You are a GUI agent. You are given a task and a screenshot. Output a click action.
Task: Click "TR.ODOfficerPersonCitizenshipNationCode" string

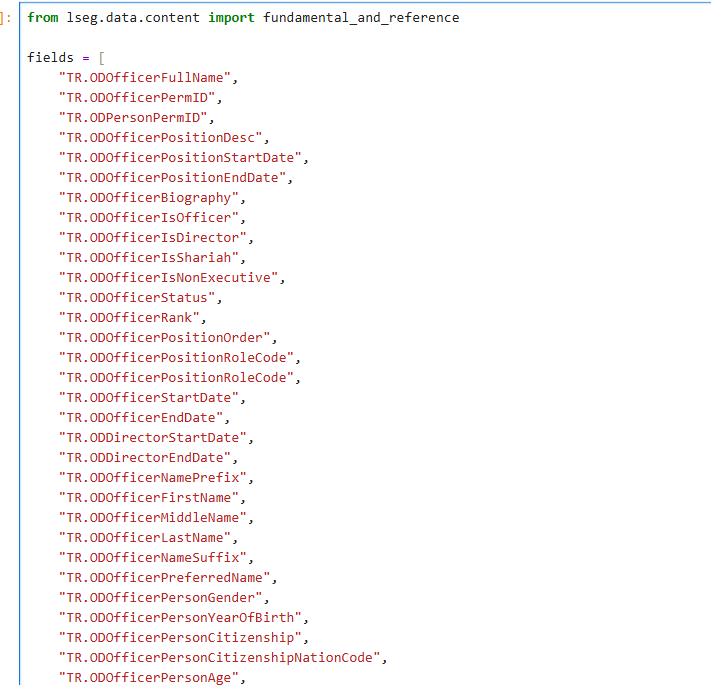tap(219, 657)
